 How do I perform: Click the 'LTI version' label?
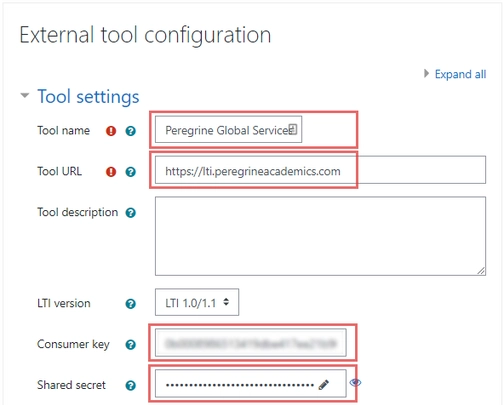click(64, 303)
